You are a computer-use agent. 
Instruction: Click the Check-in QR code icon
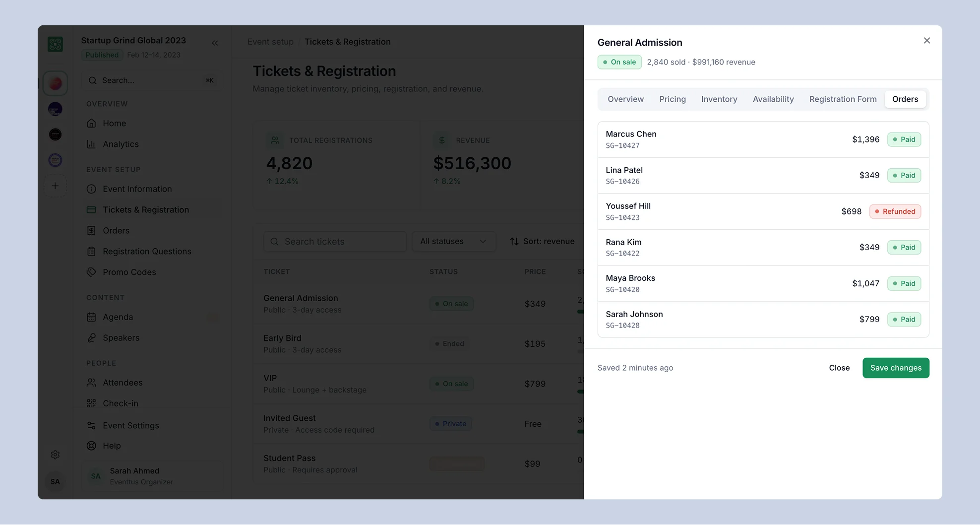tap(91, 403)
